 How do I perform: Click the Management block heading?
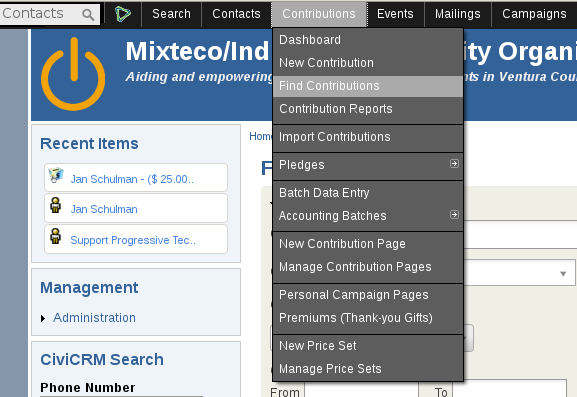89,288
